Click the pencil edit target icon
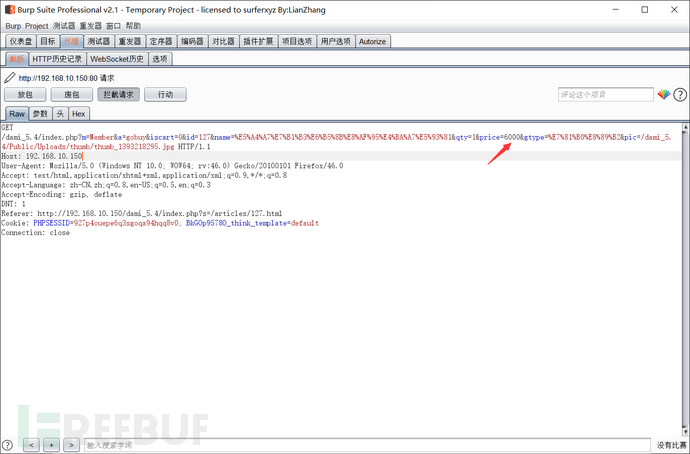 tap(10, 78)
